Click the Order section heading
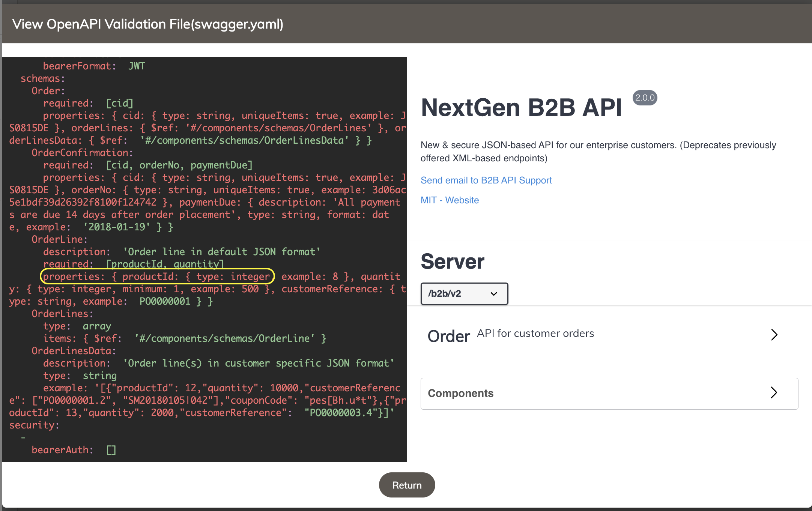The width and height of the screenshot is (812, 511). 449,336
